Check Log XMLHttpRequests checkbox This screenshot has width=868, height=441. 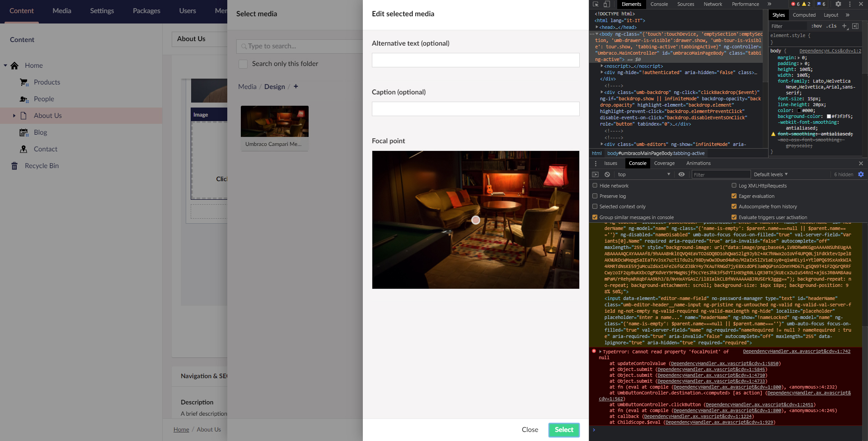coord(734,186)
